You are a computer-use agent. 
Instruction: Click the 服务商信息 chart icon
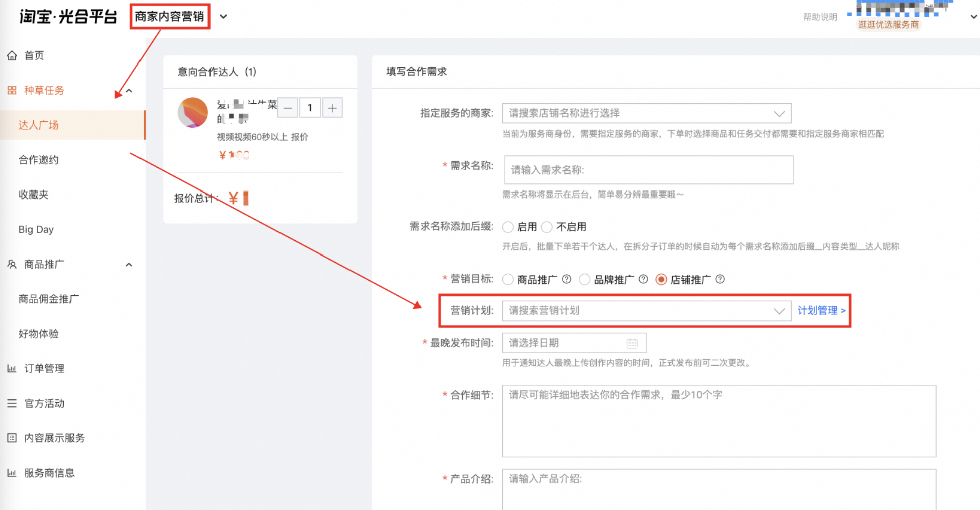[12, 473]
